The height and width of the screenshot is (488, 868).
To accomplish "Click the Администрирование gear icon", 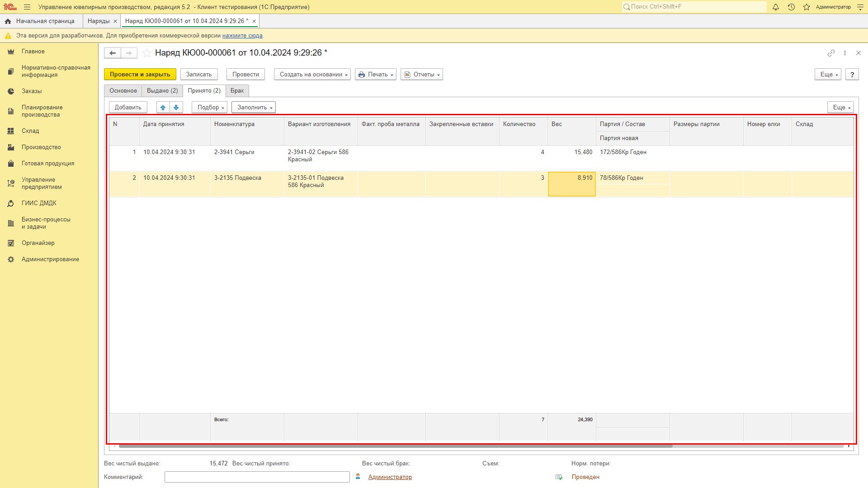I will [x=11, y=259].
